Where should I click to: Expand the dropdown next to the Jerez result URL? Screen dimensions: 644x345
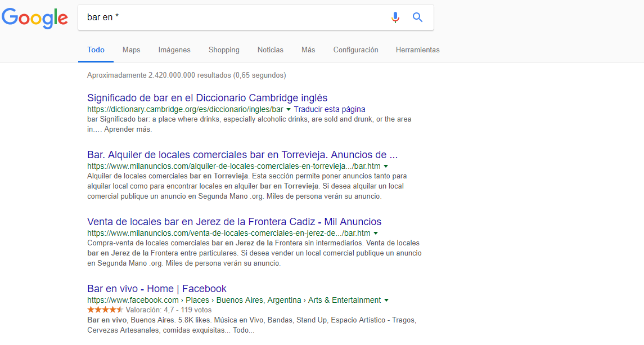pyautogui.click(x=376, y=232)
